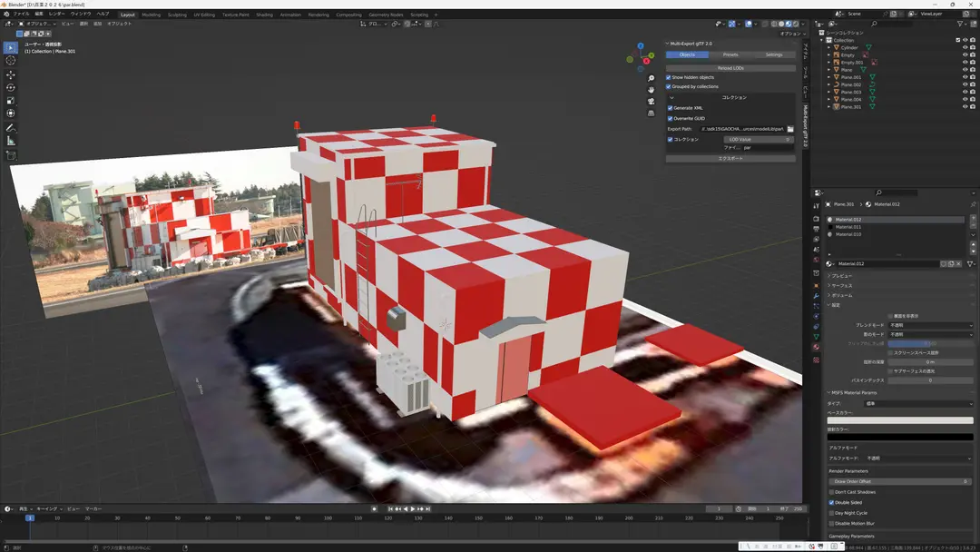Open folder browser for Export Path
Image resolution: width=980 pixels, height=552 pixels.
tap(790, 129)
